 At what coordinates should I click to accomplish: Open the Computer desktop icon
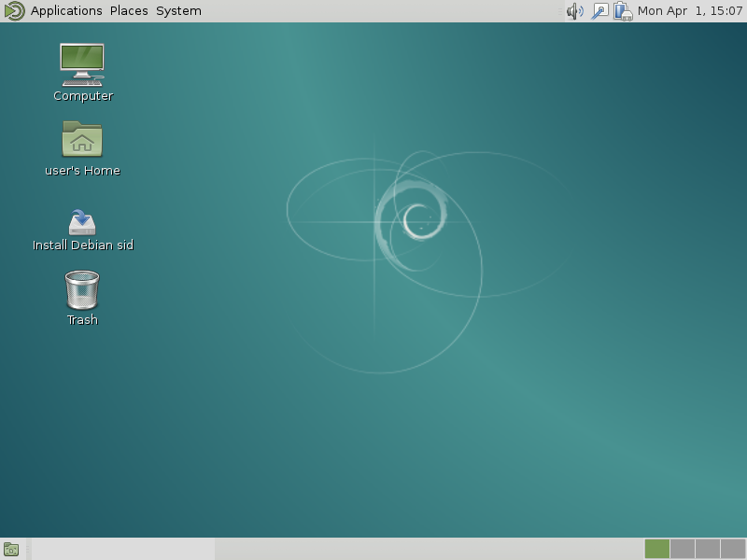[x=82, y=63]
